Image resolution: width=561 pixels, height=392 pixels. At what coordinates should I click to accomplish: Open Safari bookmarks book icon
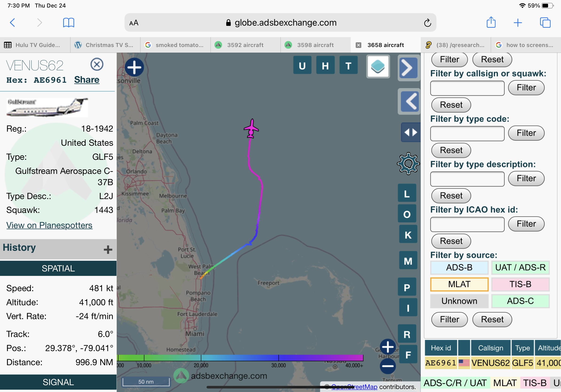click(69, 23)
